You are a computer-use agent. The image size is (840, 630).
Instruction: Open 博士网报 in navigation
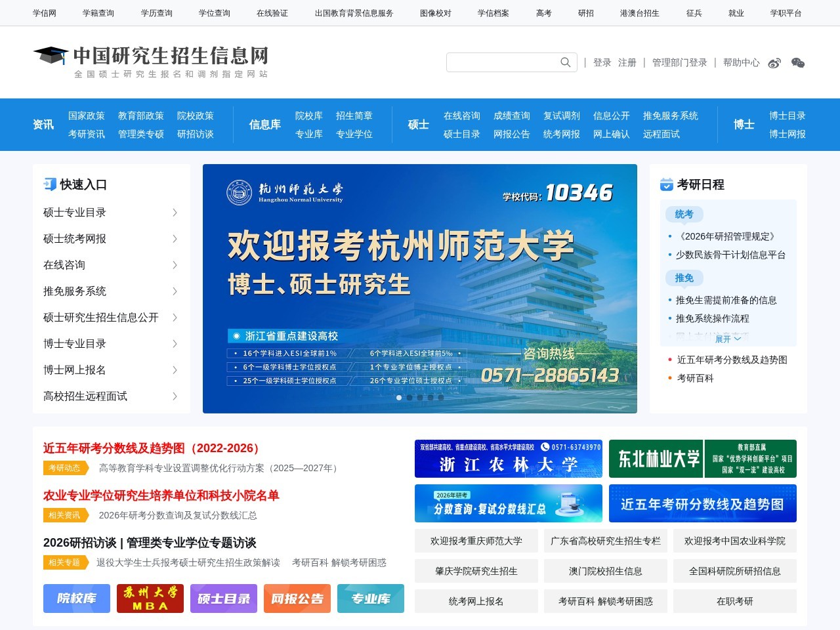tap(787, 134)
